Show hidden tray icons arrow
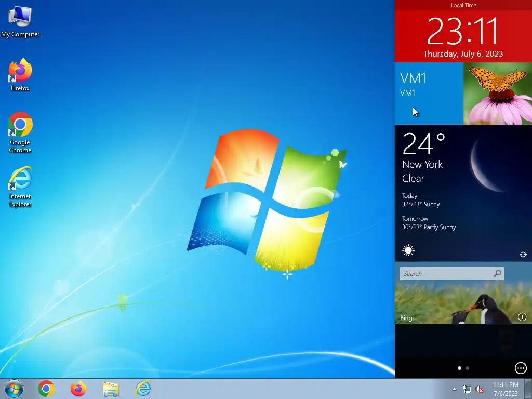Image resolution: width=532 pixels, height=399 pixels. [454, 389]
